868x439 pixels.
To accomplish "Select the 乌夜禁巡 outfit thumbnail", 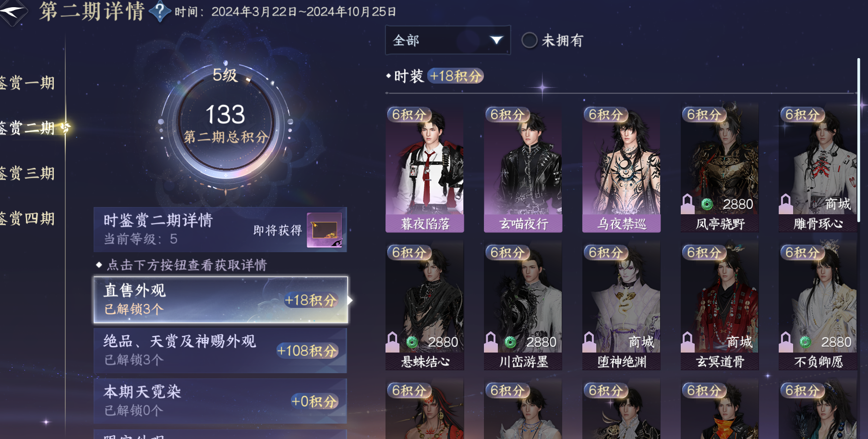I will pyautogui.click(x=621, y=169).
